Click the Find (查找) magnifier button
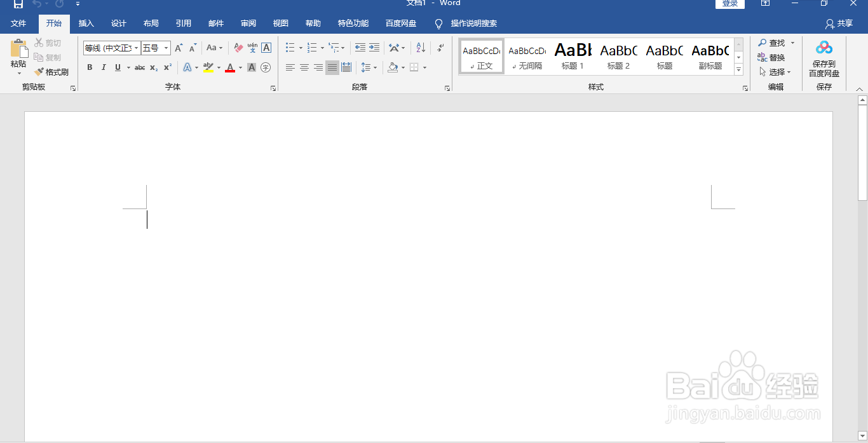868x443 pixels. pos(773,43)
